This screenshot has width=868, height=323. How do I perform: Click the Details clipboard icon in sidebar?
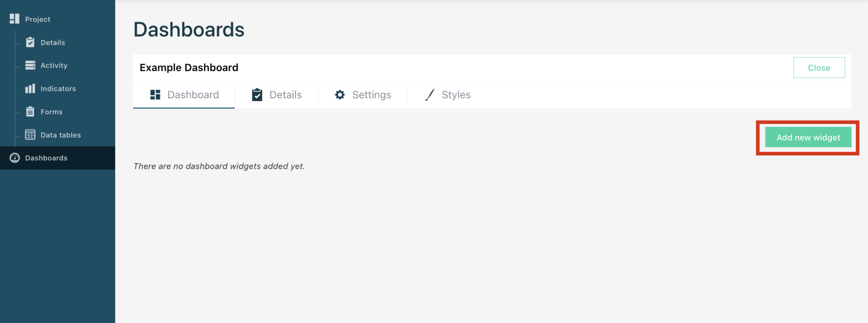click(x=30, y=42)
